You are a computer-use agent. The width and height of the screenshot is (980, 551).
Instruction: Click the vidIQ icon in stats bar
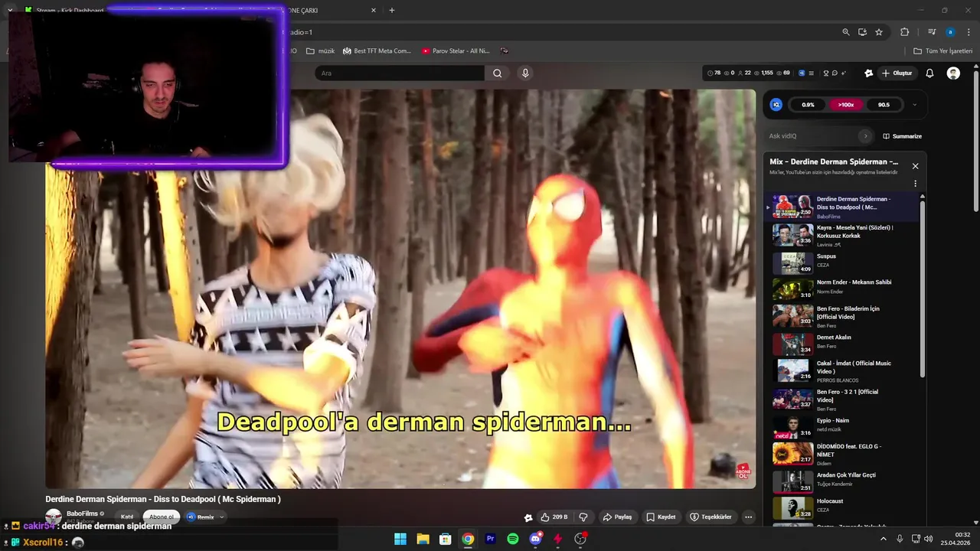coord(802,73)
